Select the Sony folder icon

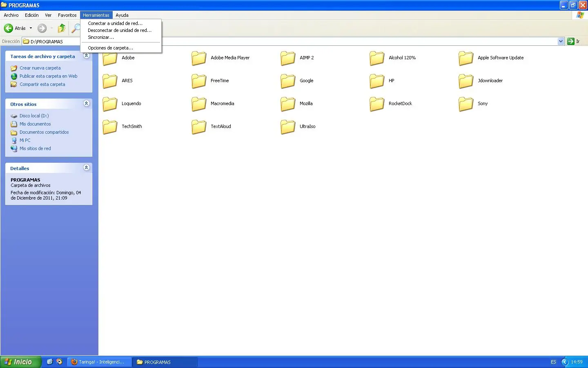click(466, 104)
